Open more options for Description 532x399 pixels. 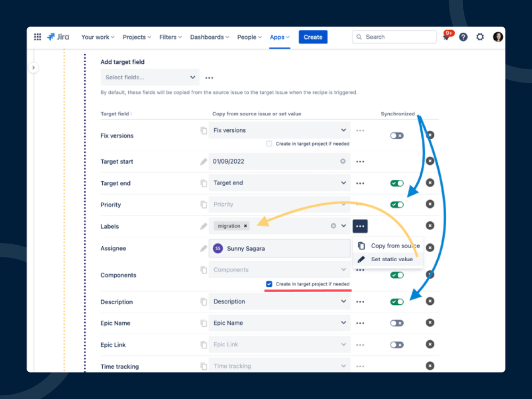click(360, 302)
